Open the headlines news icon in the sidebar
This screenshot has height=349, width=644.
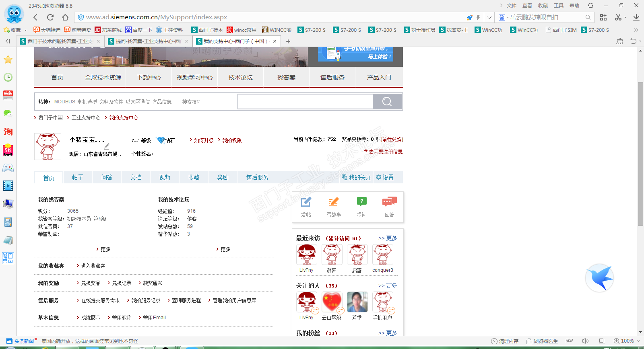(8, 95)
